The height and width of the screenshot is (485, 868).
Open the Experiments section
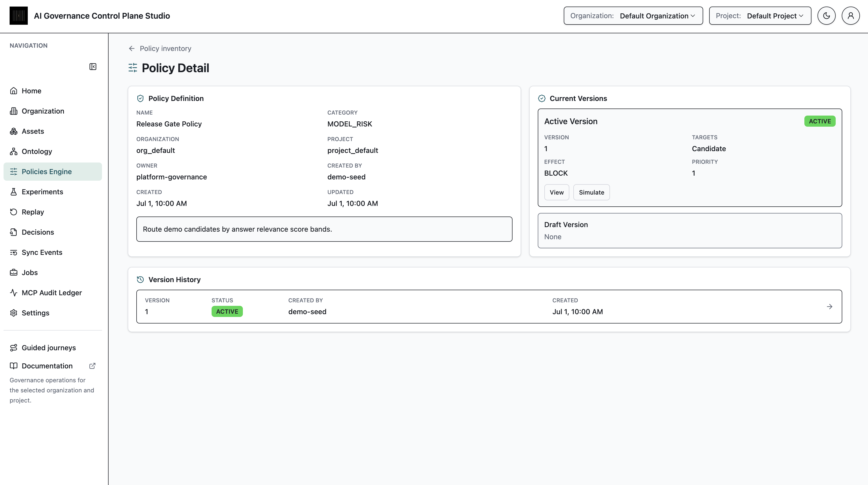click(x=53, y=192)
